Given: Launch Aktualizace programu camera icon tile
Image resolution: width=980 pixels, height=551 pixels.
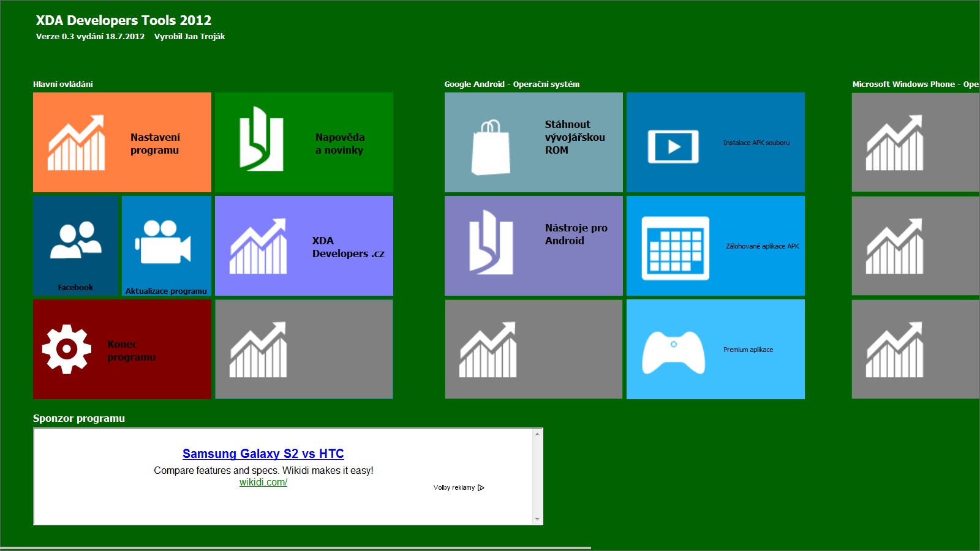Looking at the screenshot, I should pos(166,246).
